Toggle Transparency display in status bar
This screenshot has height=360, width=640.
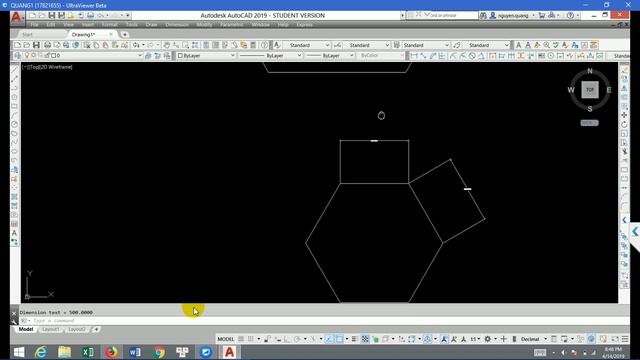[365, 339]
